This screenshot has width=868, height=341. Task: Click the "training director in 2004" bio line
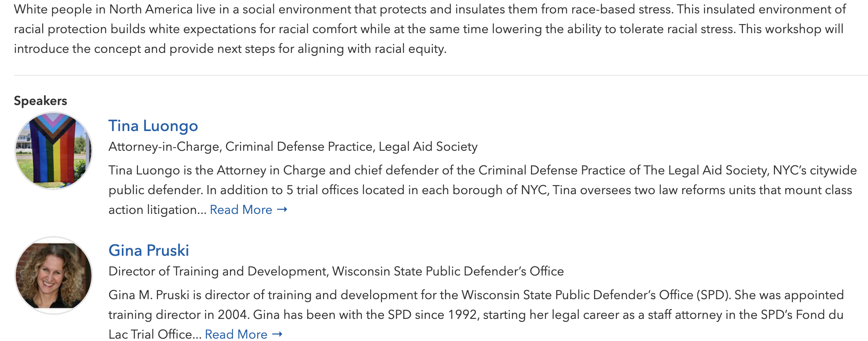click(x=476, y=315)
